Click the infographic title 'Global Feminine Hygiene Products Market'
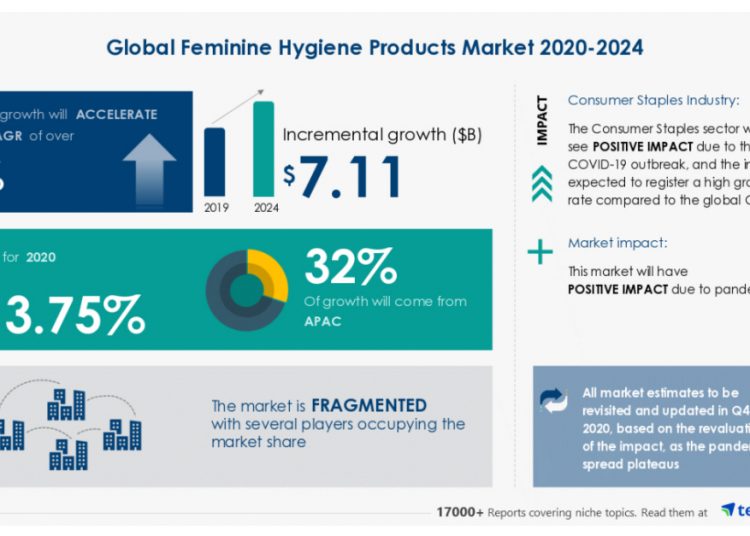Viewport: 750px width, 536px height. pos(374,47)
